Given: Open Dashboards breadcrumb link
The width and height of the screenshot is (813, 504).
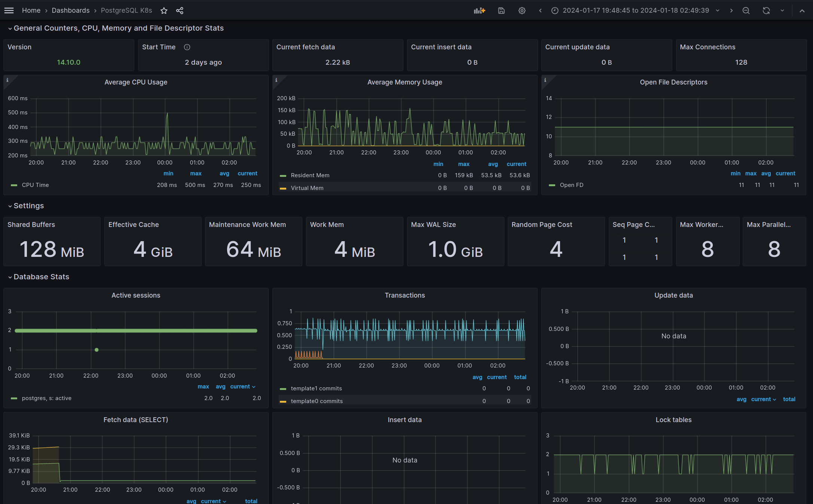Looking at the screenshot, I should (x=70, y=10).
